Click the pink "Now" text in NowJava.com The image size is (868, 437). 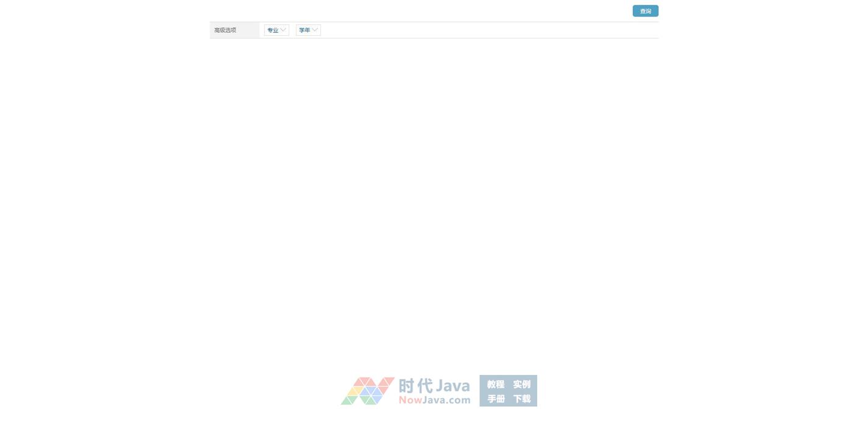point(410,400)
